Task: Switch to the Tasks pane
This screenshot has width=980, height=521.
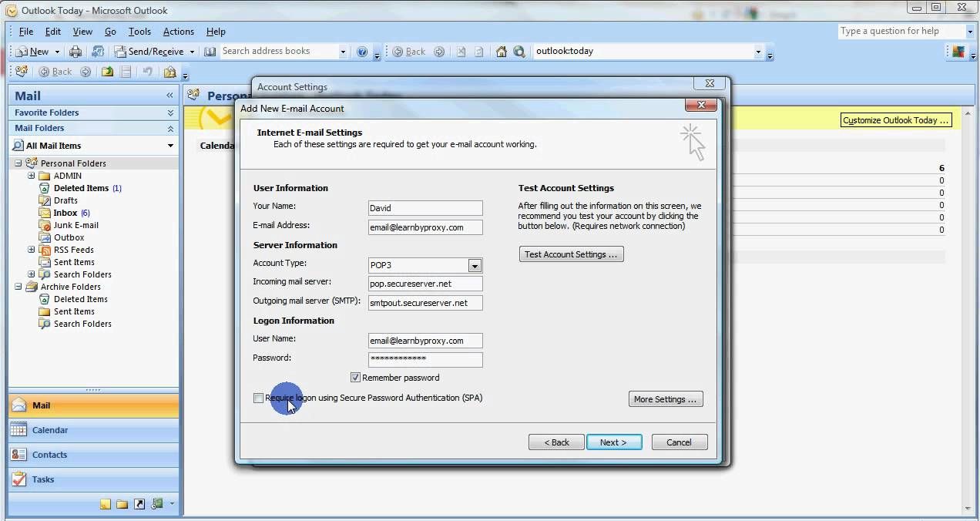Action: click(93, 479)
